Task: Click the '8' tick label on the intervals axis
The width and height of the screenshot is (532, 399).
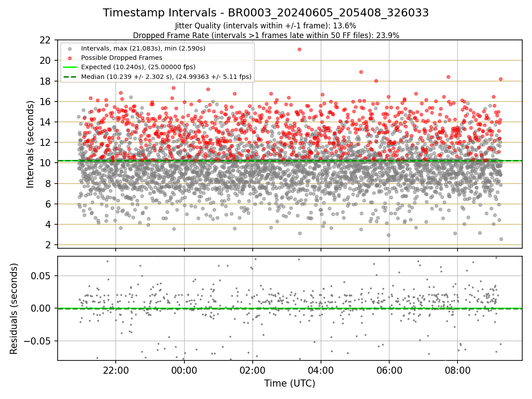Action: coord(49,184)
